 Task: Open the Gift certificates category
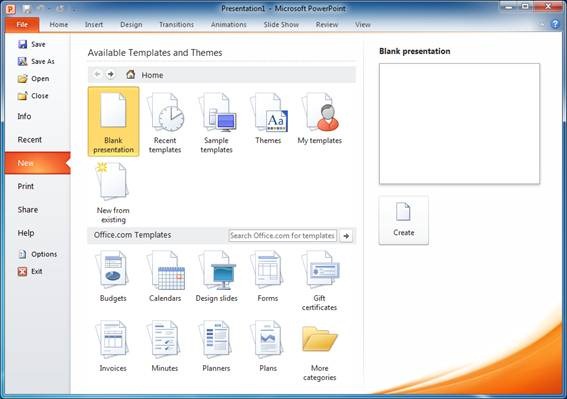[x=320, y=280]
